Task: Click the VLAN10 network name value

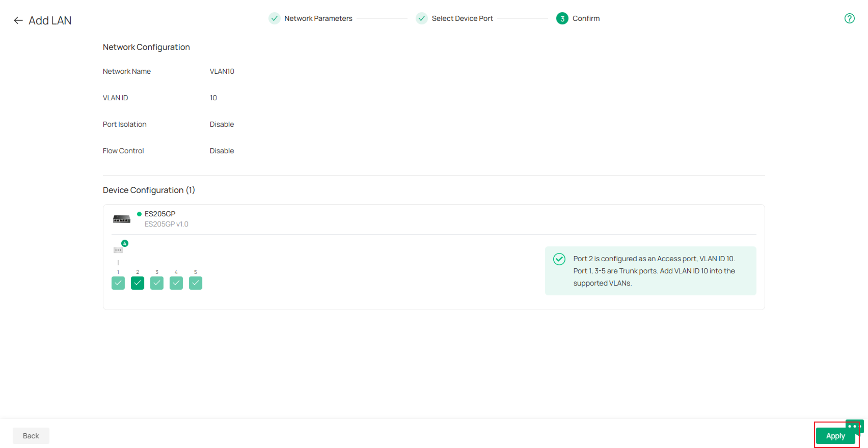Action: [x=222, y=71]
